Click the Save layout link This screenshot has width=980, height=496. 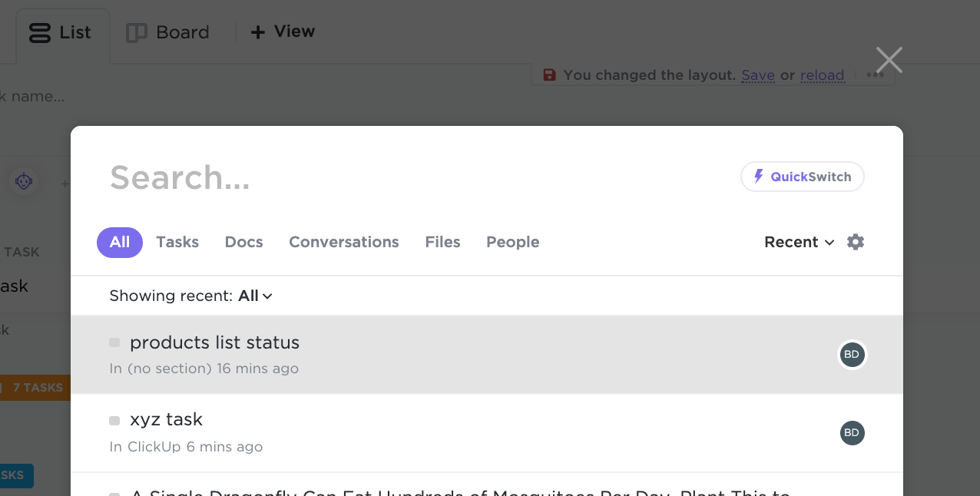[758, 75]
